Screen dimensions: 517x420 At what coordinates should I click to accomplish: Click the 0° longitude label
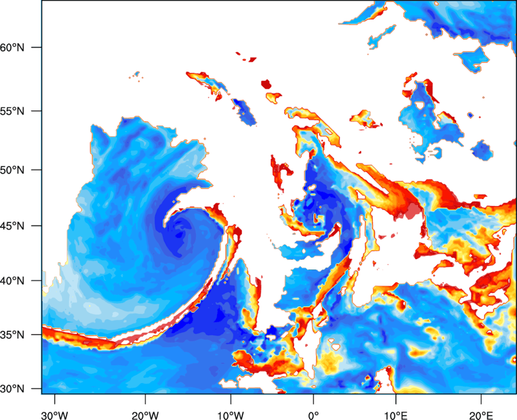coord(313,415)
